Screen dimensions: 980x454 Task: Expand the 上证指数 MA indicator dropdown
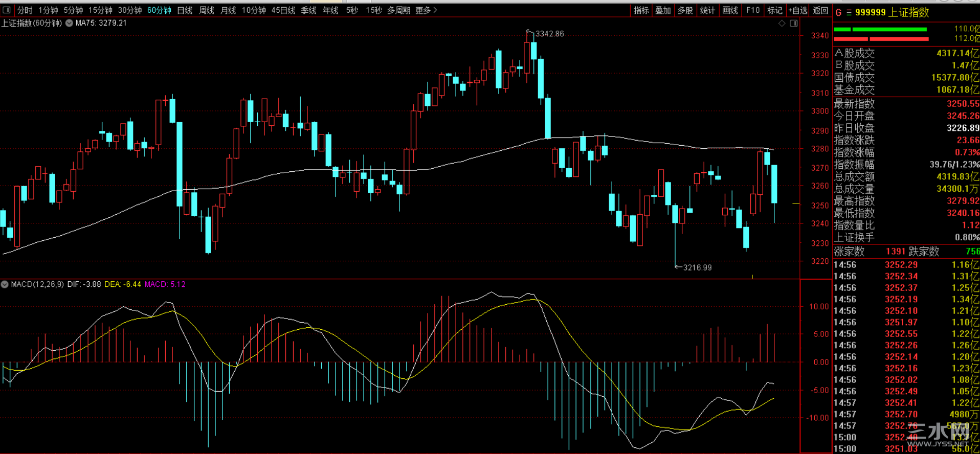coord(69,23)
